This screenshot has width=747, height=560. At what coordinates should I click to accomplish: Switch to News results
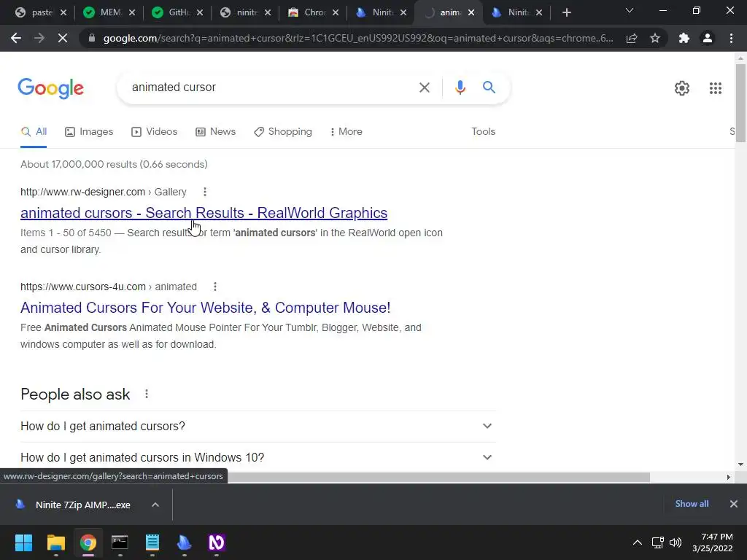[x=216, y=132]
